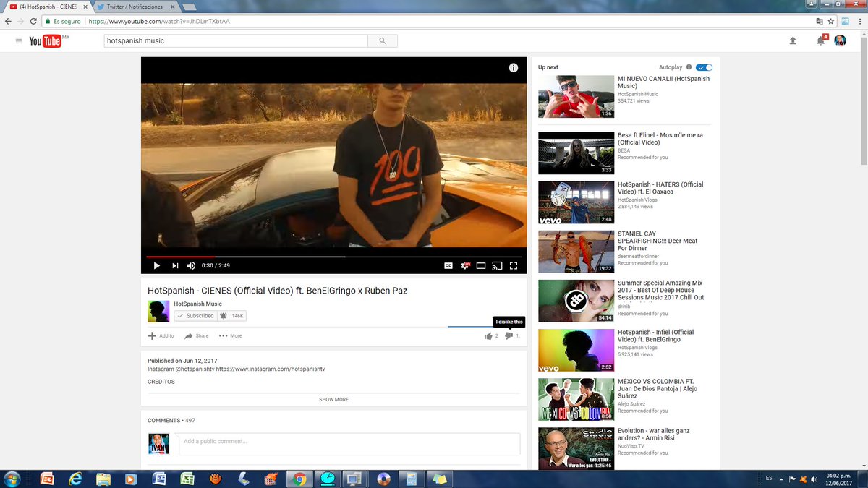Click the translate page icon
This screenshot has height=488, width=868.
[x=819, y=22]
